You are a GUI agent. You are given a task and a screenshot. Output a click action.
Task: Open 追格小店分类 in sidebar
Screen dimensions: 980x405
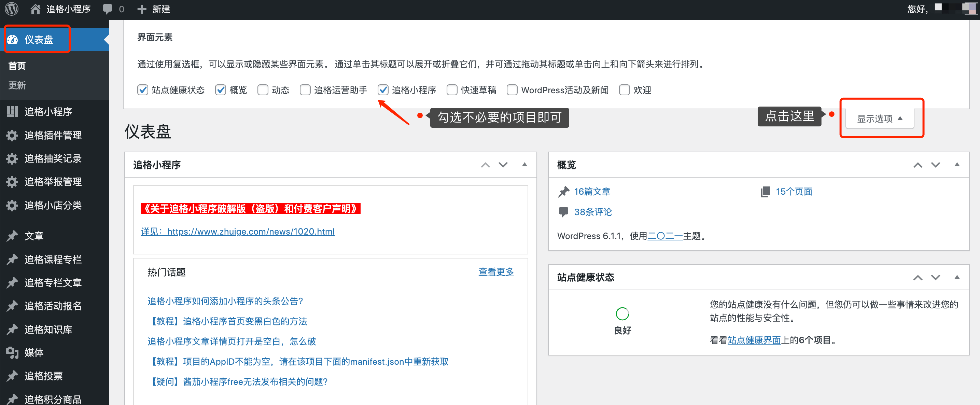(53, 205)
